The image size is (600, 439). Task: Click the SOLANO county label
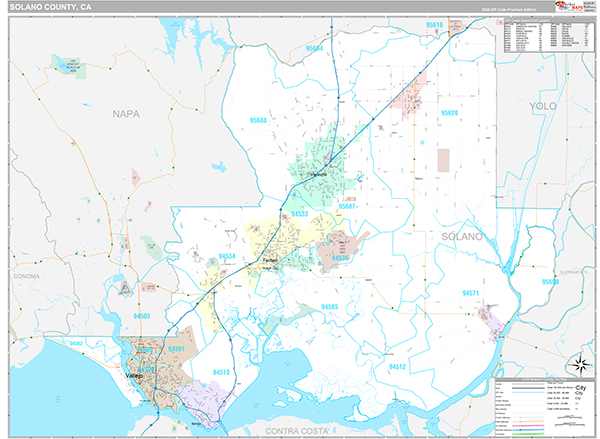[x=462, y=236]
